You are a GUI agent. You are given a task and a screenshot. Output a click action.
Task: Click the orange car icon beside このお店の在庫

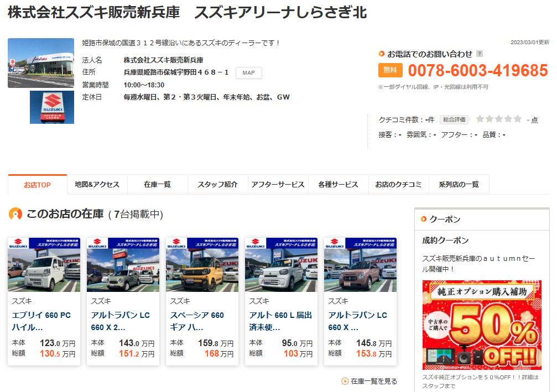pyautogui.click(x=15, y=214)
